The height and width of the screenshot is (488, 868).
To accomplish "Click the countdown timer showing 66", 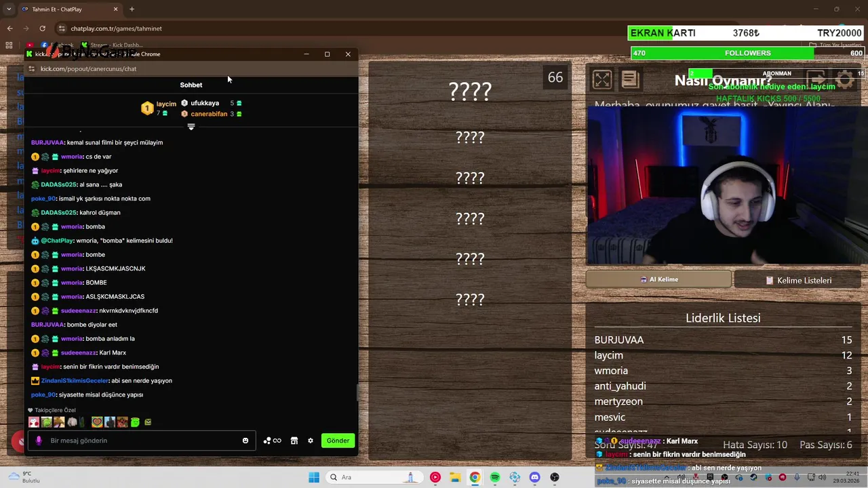I will click(555, 78).
